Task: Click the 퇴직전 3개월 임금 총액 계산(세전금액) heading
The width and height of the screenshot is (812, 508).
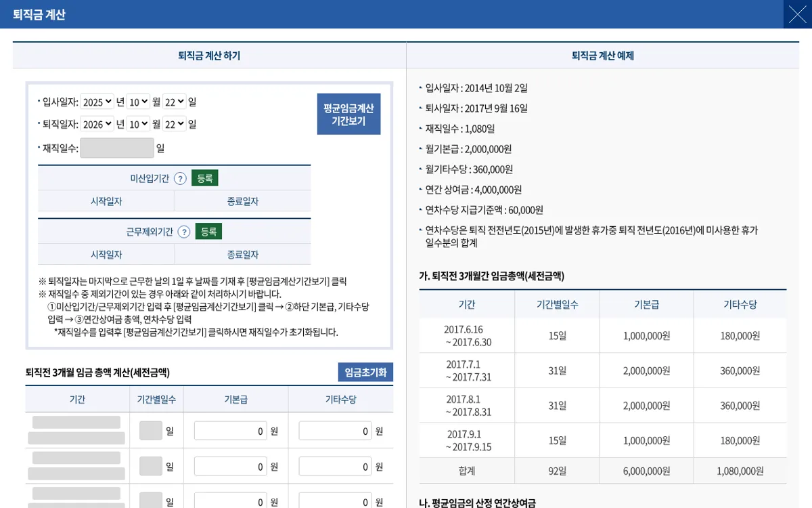Action: click(97, 373)
